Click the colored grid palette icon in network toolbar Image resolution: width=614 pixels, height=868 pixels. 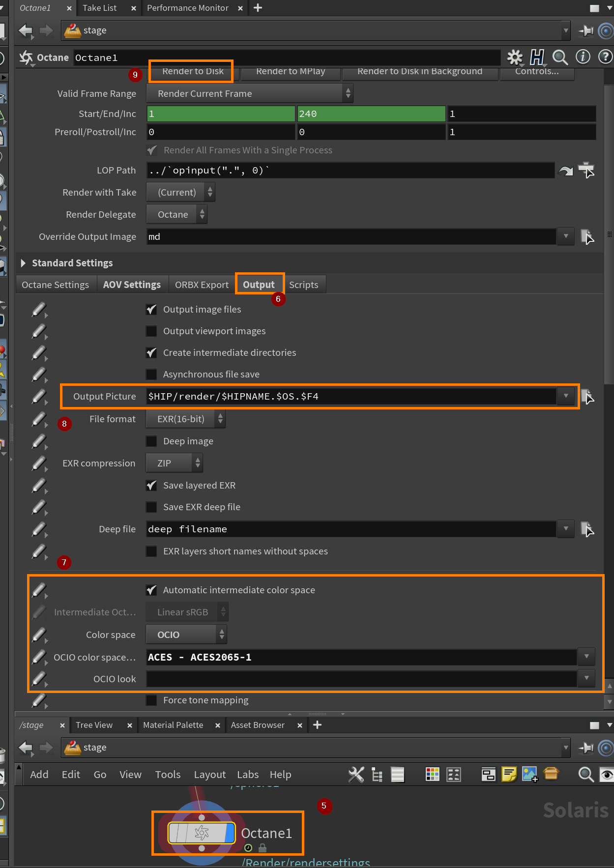coord(433,775)
